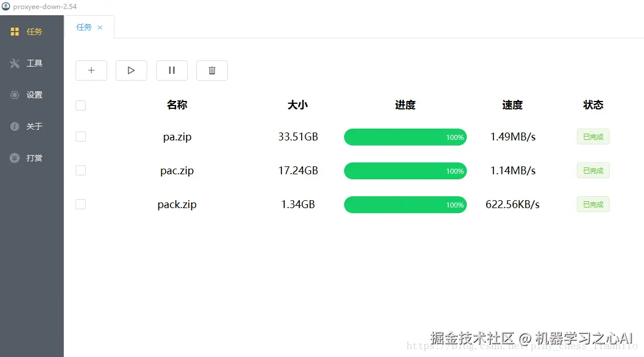This screenshot has height=357, width=644.
Task: Close the 任务 tab
Action: (99, 27)
